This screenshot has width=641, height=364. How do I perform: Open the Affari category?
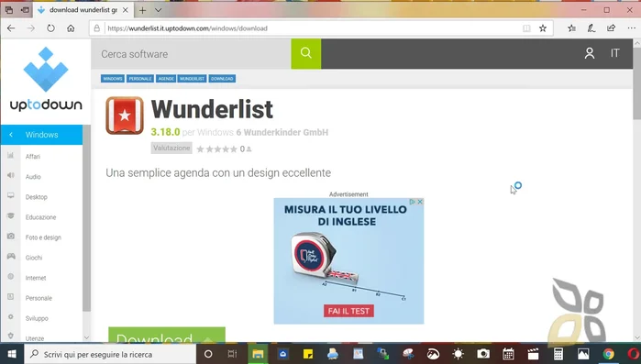33,157
